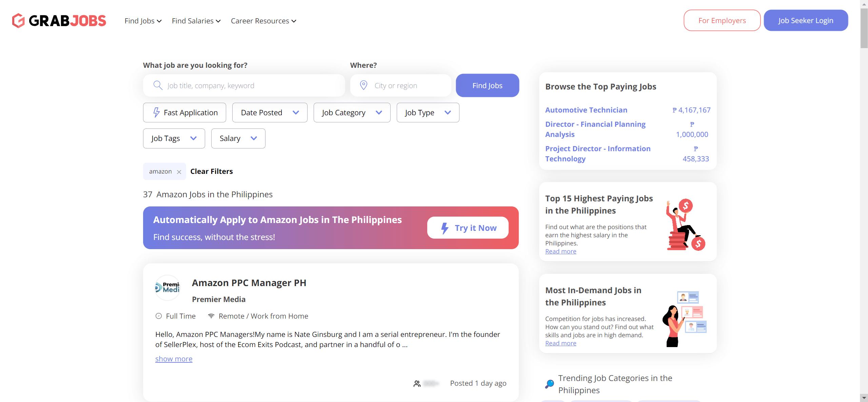Click the City or region field
Screen dimensions: 868x402
pyautogui.click(x=401, y=85)
